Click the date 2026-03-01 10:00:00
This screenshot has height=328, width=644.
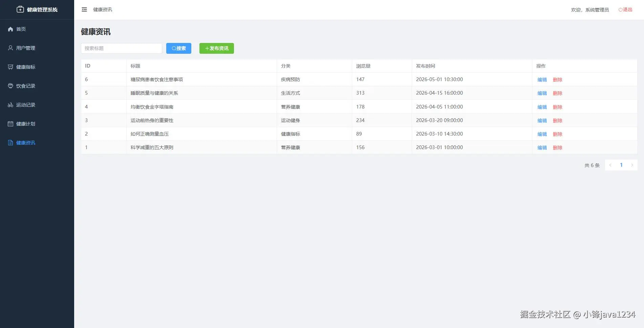tap(439, 147)
